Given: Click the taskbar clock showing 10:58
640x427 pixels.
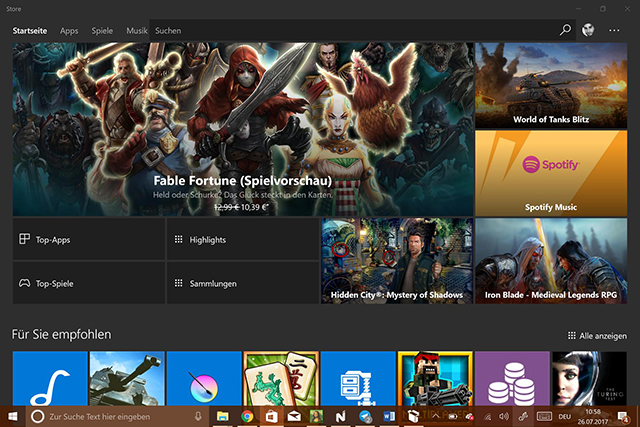Looking at the screenshot, I should tap(593, 416).
